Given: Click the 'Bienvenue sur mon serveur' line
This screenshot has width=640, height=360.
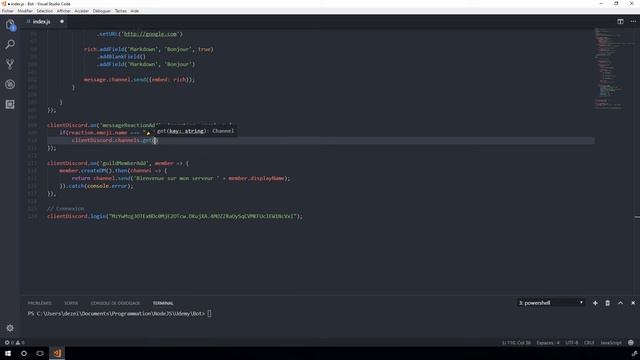Looking at the screenshot, I should [x=180, y=178].
